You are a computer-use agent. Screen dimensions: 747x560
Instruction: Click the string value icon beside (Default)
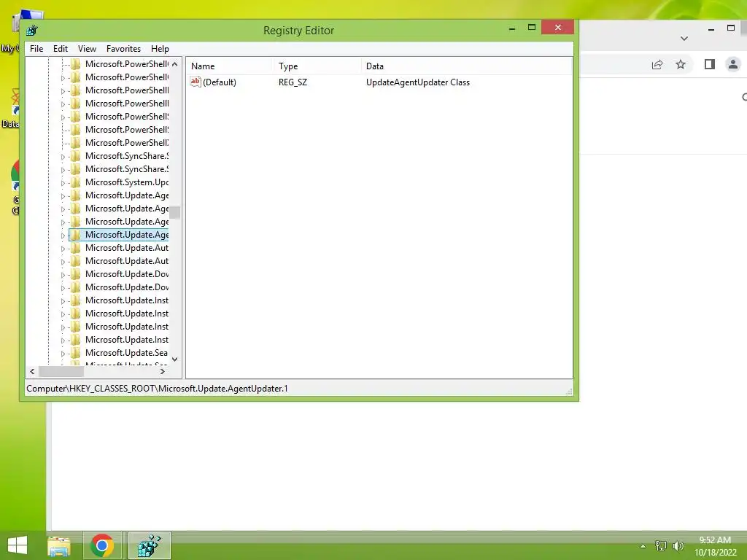tap(196, 82)
